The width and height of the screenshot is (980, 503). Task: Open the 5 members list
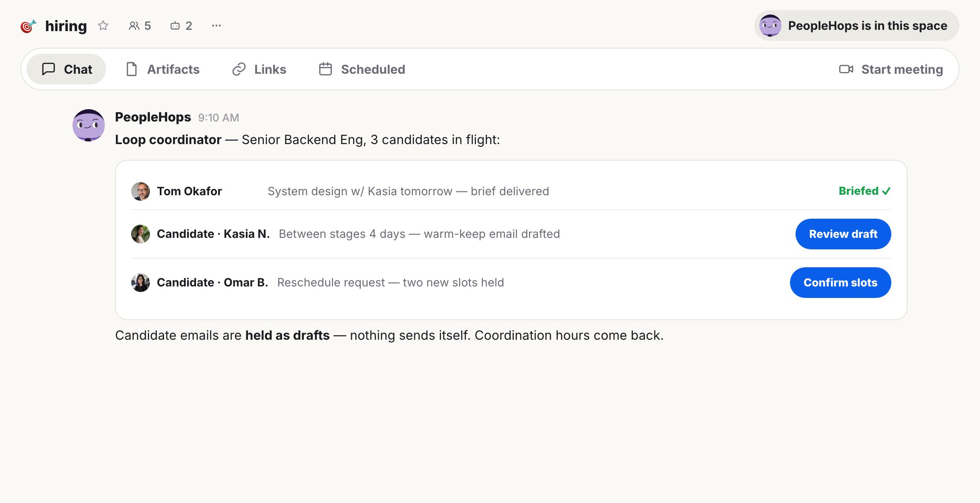point(140,26)
